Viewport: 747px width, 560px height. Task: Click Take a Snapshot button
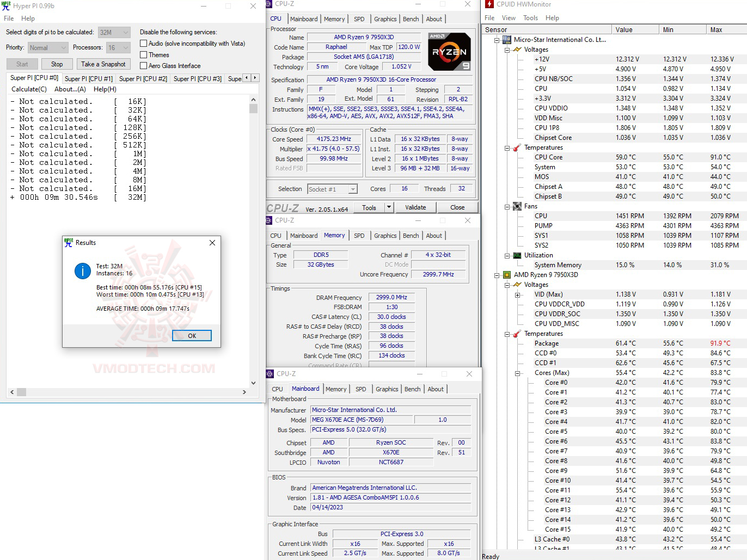click(103, 64)
